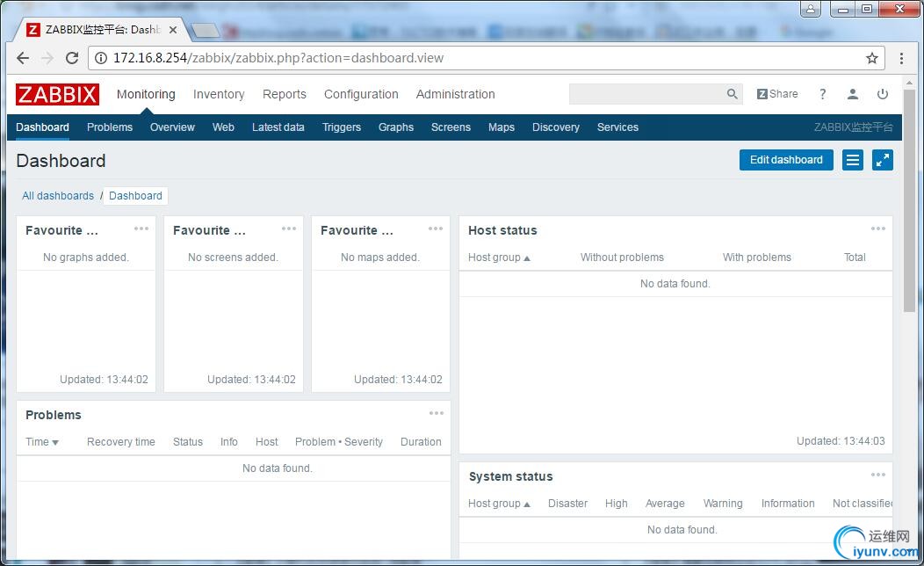The height and width of the screenshot is (566, 924).
Task: Bookmark this page with the star
Action: [871, 58]
